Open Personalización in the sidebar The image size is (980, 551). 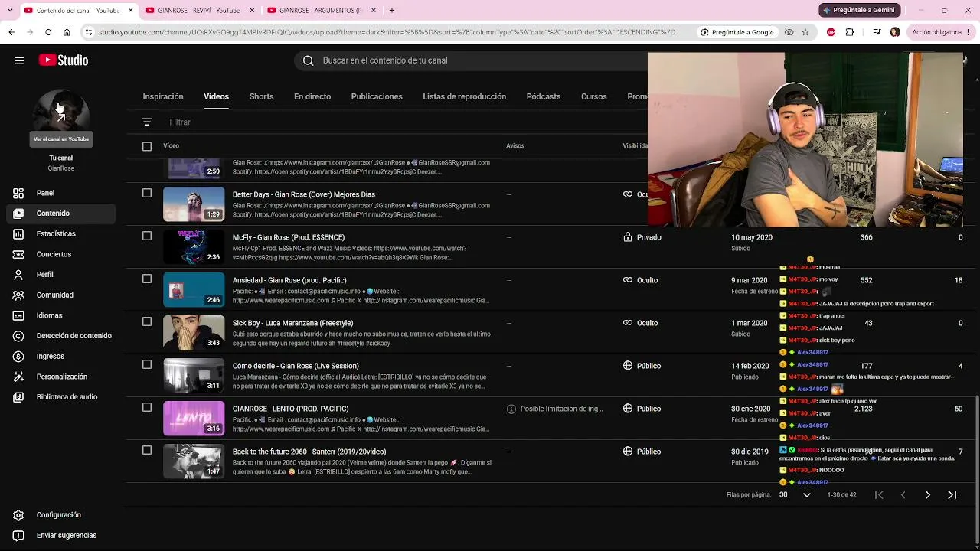click(62, 377)
